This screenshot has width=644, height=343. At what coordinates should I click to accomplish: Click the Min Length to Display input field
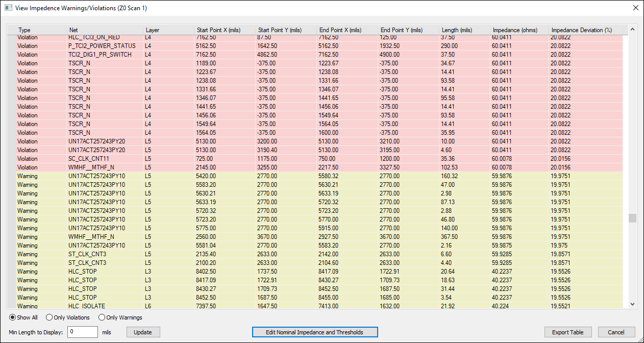tap(82, 332)
